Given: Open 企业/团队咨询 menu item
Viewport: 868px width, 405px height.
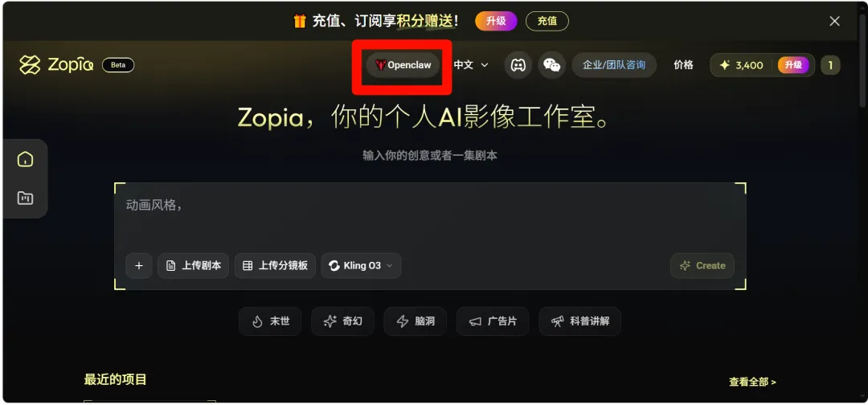Looking at the screenshot, I should coord(614,65).
